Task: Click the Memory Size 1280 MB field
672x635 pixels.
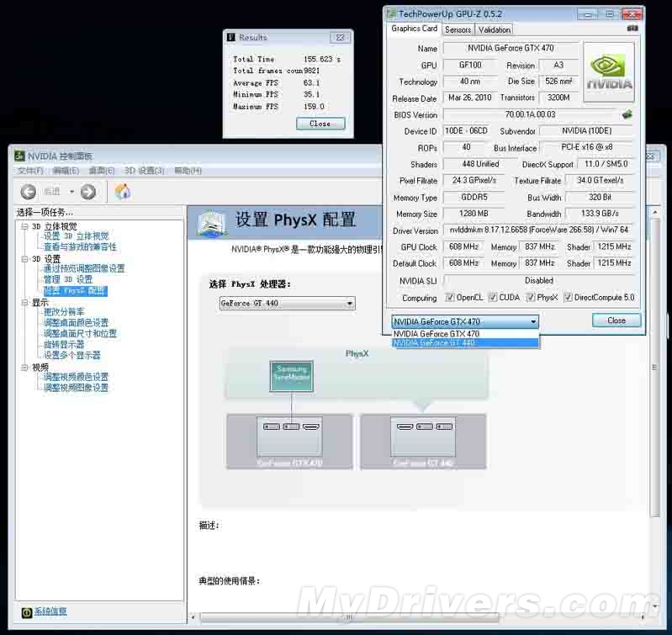Action: click(x=474, y=214)
